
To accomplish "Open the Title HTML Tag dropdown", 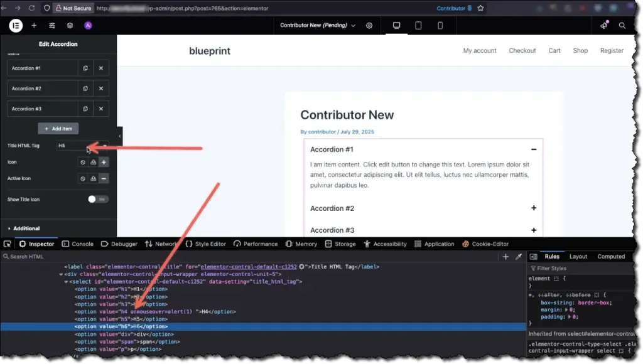I will coord(82,146).
